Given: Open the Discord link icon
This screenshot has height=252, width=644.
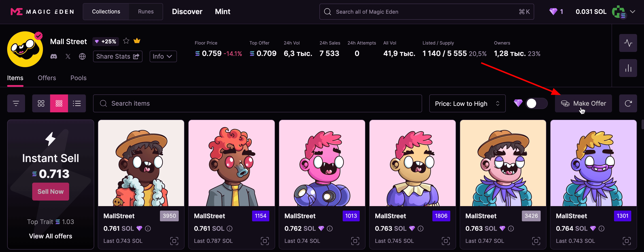Looking at the screenshot, I should click(54, 57).
